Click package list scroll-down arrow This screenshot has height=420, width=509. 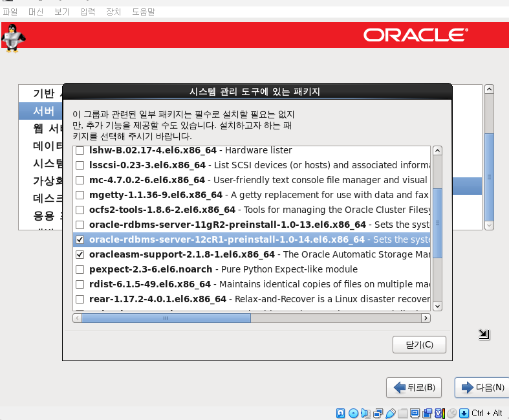click(x=438, y=306)
